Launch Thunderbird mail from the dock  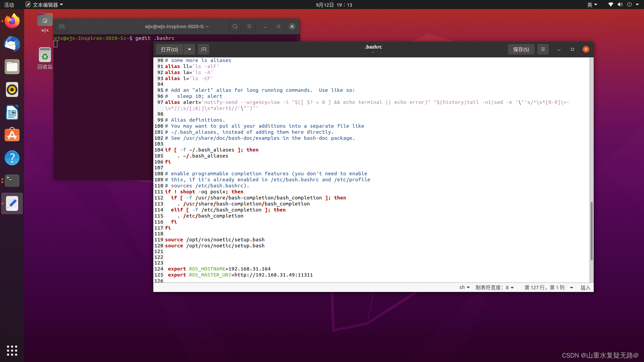tap(12, 44)
